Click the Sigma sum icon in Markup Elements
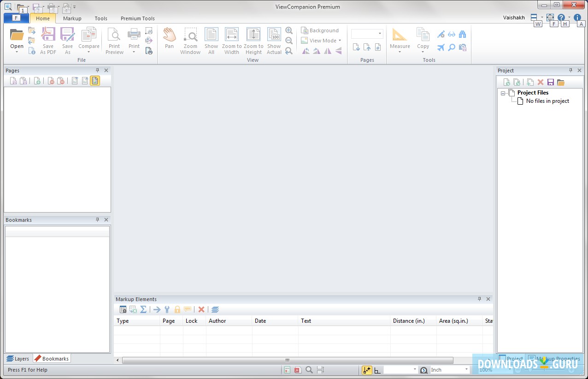The width and height of the screenshot is (588, 379). (143, 309)
